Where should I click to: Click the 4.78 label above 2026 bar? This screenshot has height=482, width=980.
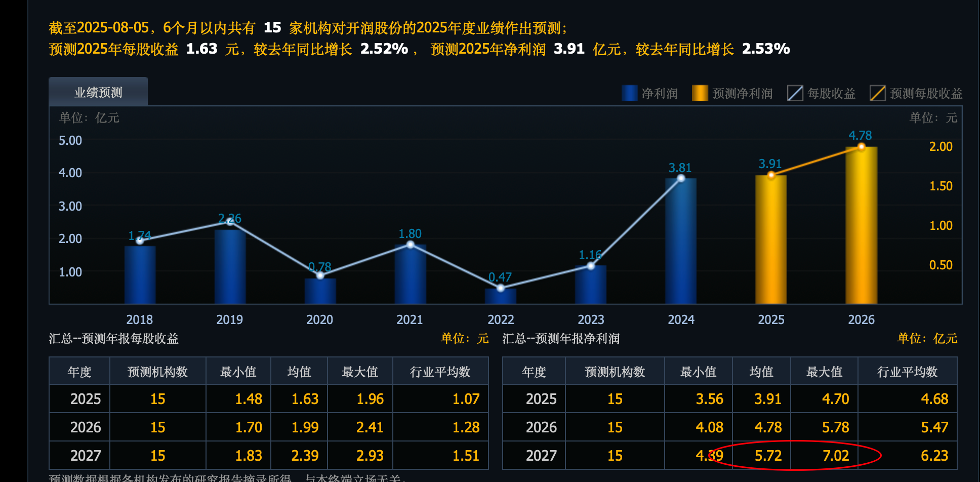pyautogui.click(x=861, y=135)
